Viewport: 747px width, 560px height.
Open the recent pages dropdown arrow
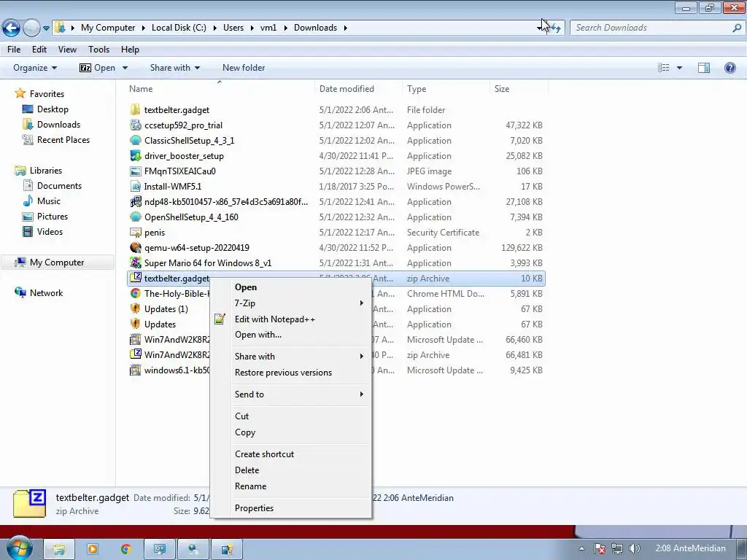pos(46,28)
